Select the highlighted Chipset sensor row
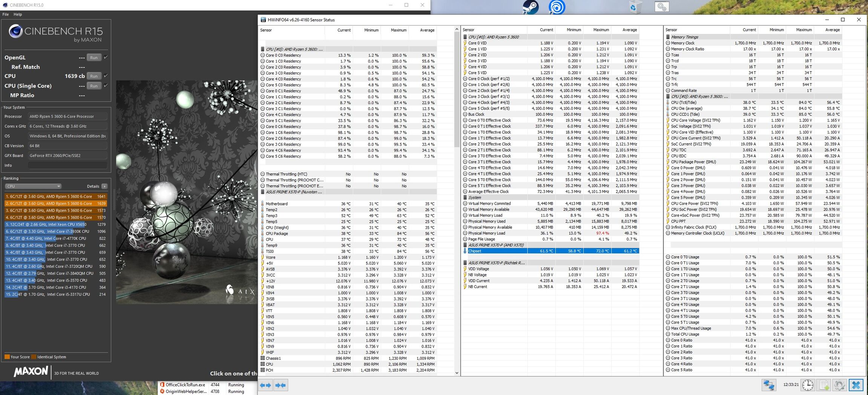The image size is (868, 395). pyautogui.click(x=551, y=251)
